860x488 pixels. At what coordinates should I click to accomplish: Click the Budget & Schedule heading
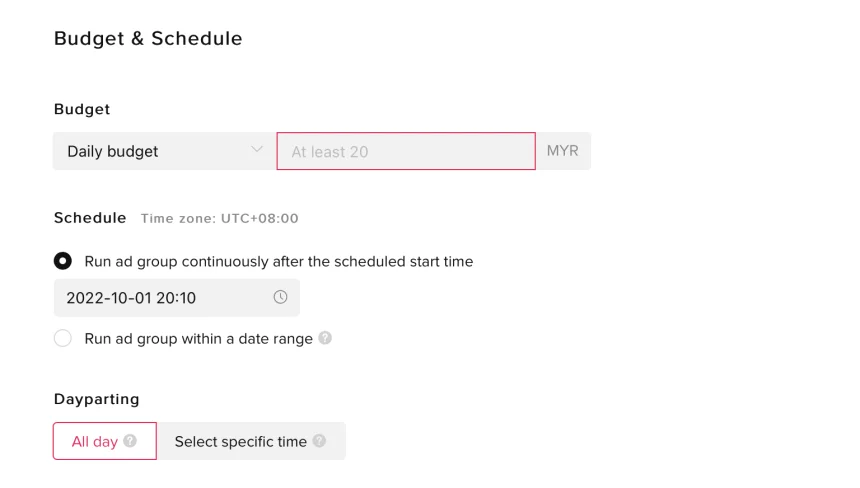click(147, 39)
